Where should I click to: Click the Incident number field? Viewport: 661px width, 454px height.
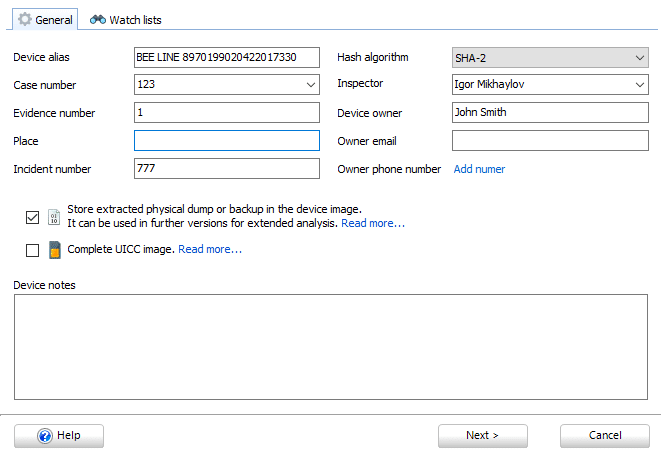point(227,169)
